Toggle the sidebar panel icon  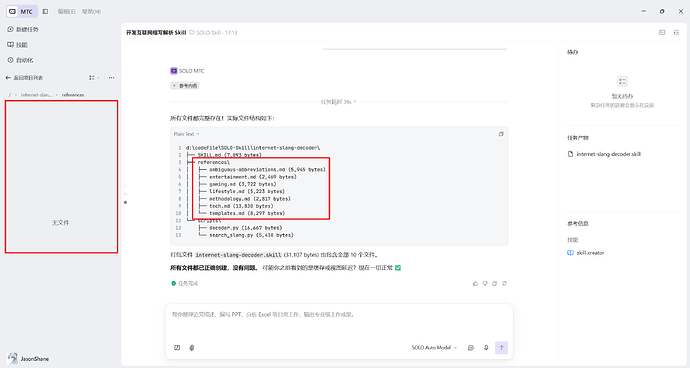point(45,11)
